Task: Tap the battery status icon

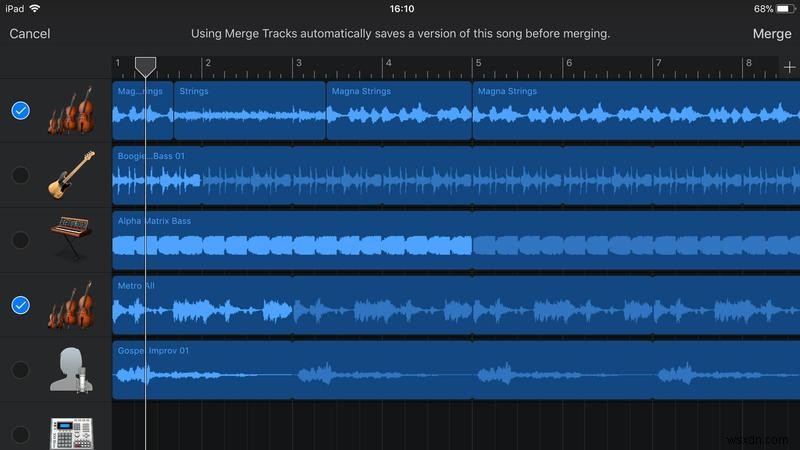Action: pyautogui.click(x=785, y=9)
